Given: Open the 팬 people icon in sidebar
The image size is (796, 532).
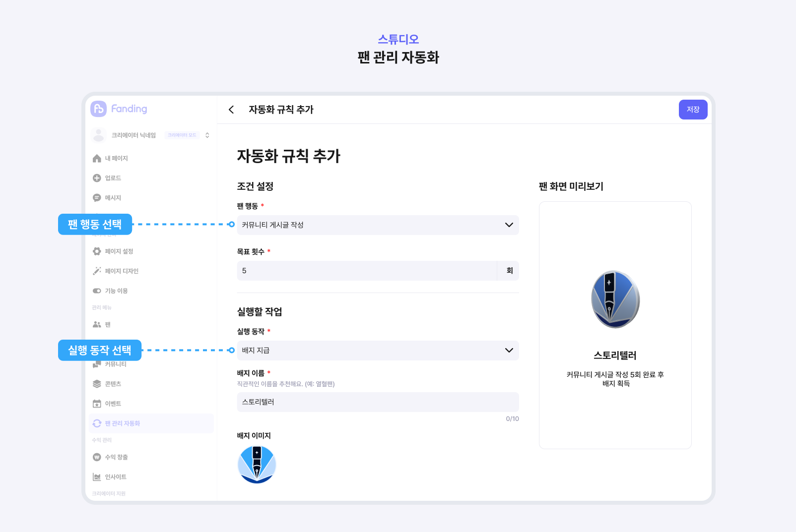Looking at the screenshot, I should pos(97,325).
